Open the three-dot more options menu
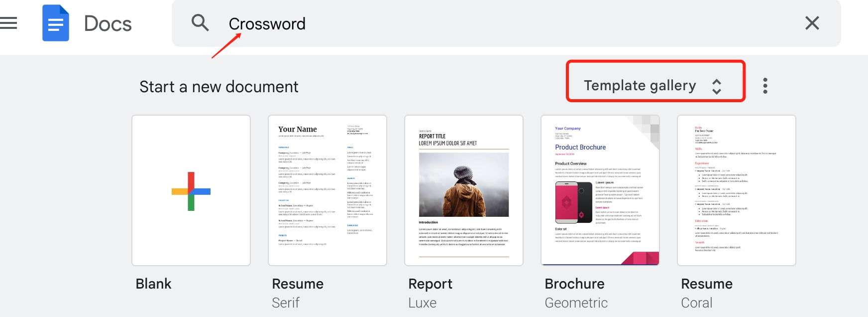 coord(765,86)
